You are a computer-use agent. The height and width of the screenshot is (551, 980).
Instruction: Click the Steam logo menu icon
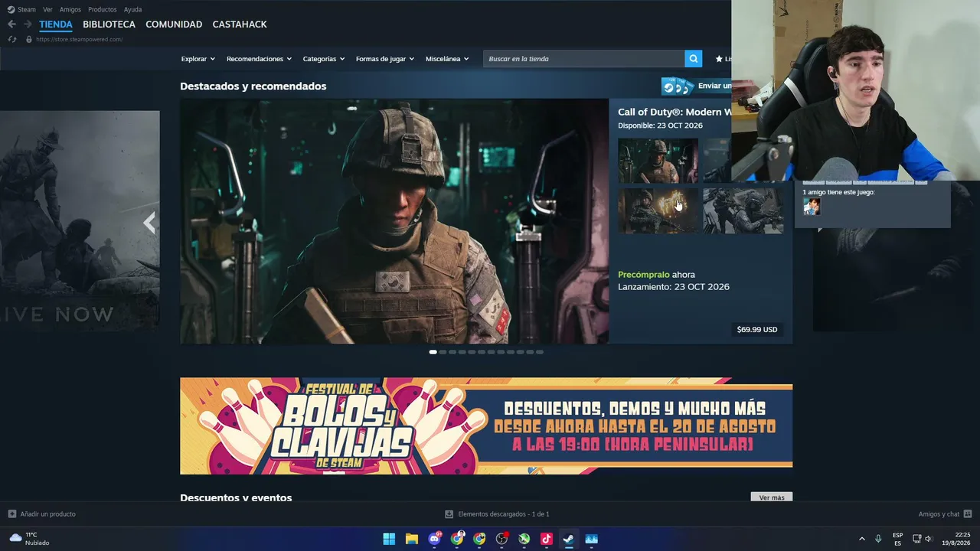[11, 9]
